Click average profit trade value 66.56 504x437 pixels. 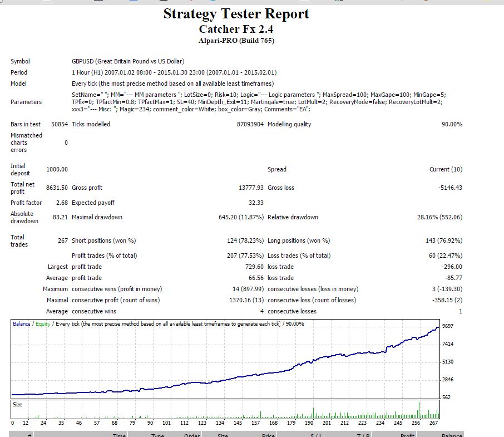(256, 278)
